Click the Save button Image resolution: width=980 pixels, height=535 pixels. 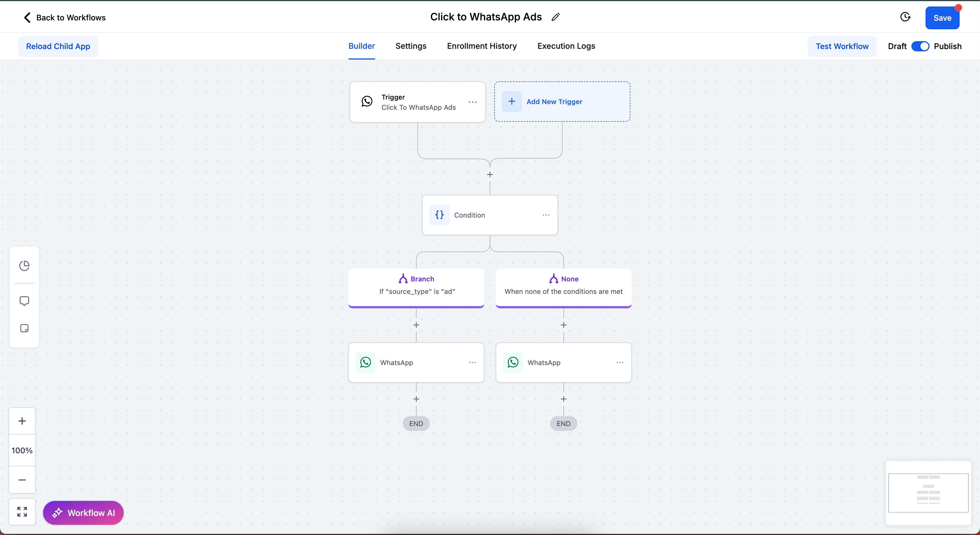pyautogui.click(x=942, y=18)
